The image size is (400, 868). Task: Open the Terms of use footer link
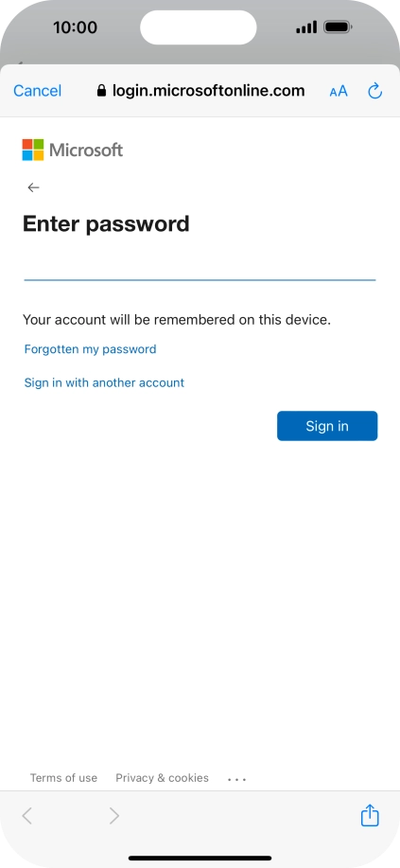[x=63, y=778]
